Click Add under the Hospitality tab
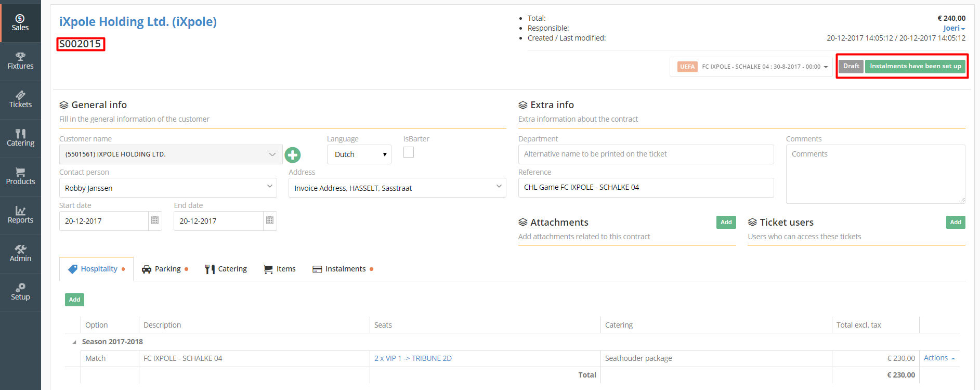This screenshot has width=980, height=390. coord(74,300)
